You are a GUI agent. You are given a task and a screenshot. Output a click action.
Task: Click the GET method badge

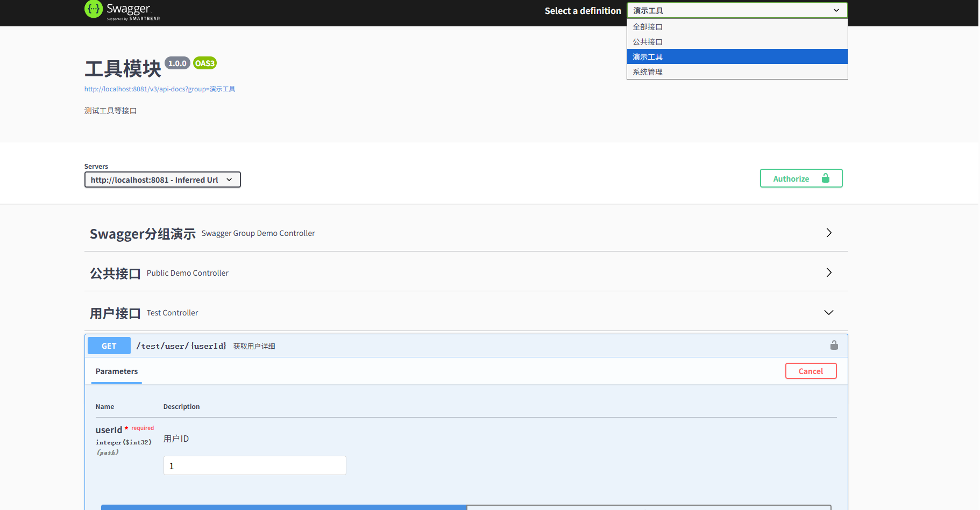pos(109,346)
